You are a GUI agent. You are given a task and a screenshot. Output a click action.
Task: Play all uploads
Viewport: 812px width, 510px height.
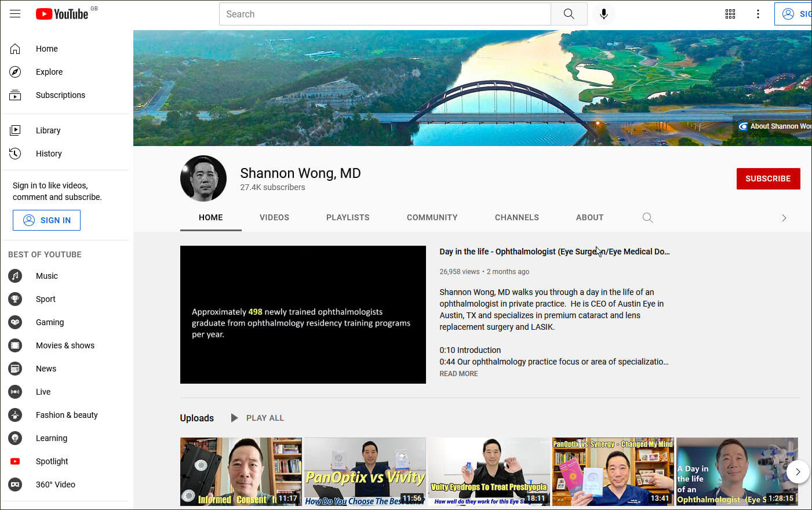[x=258, y=418]
